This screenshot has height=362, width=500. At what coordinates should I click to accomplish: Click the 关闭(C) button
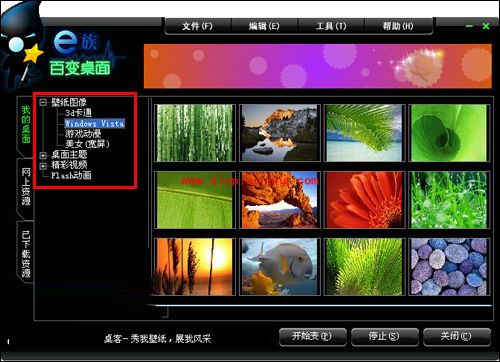coord(457,337)
